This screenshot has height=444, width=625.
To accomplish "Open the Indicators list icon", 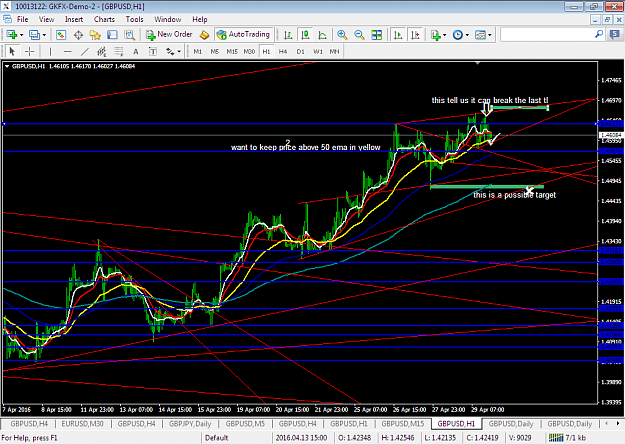I will (x=436, y=35).
